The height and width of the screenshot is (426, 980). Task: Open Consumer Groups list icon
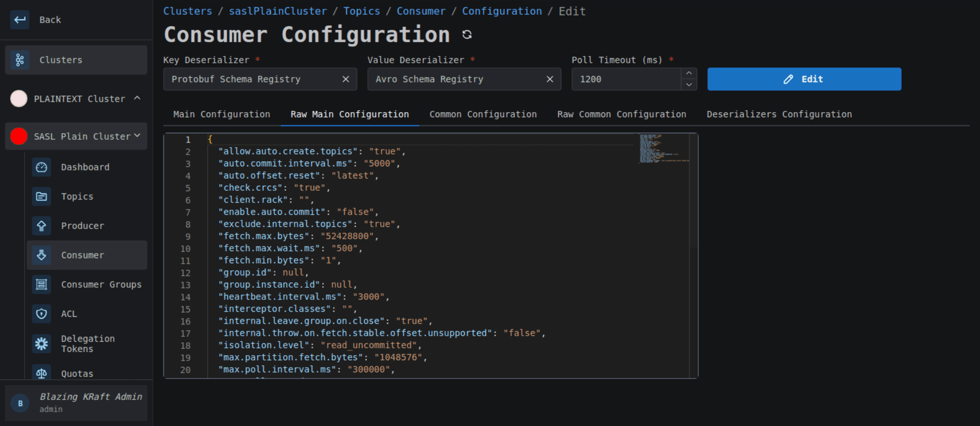pos(41,284)
